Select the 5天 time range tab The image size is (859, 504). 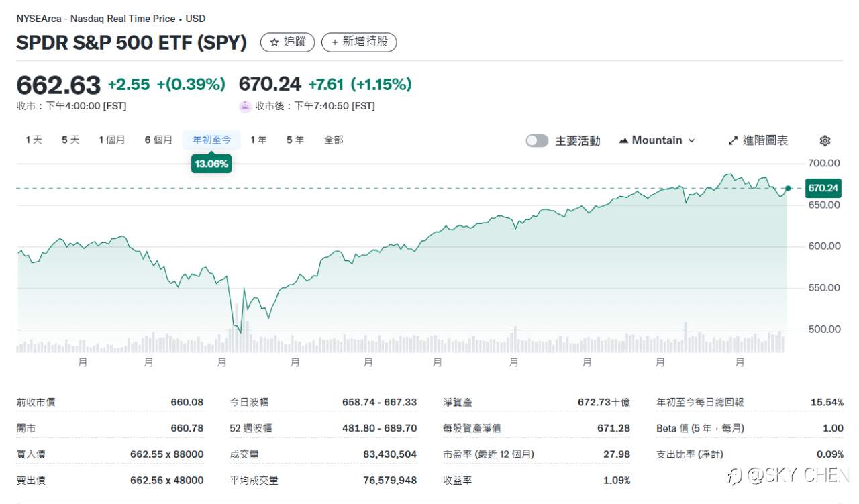coord(70,140)
